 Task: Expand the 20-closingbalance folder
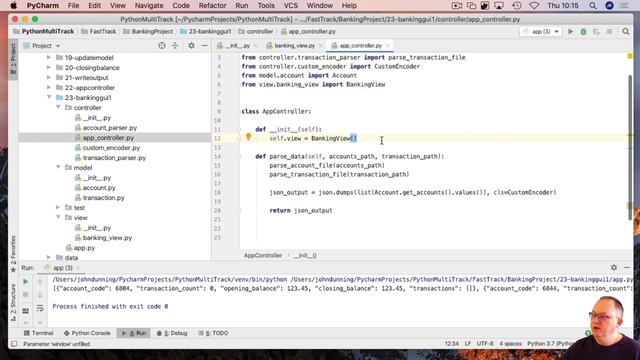tap(49, 67)
